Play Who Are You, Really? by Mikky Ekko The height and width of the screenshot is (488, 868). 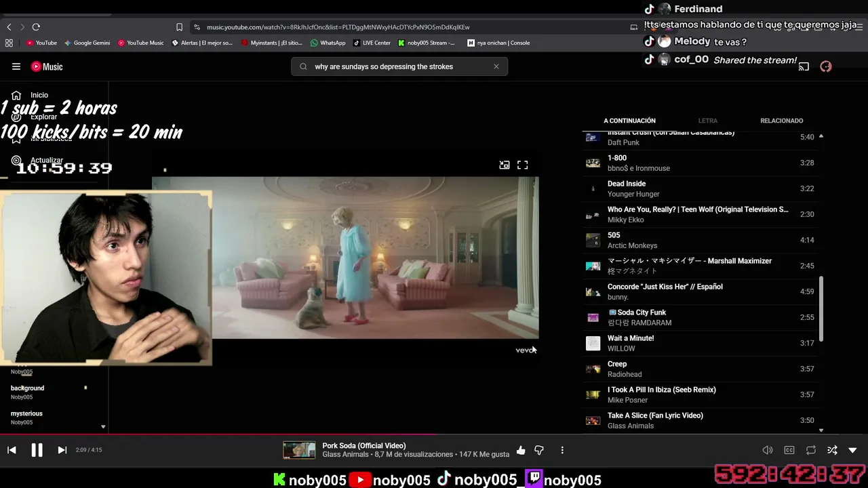click(701, 214)
